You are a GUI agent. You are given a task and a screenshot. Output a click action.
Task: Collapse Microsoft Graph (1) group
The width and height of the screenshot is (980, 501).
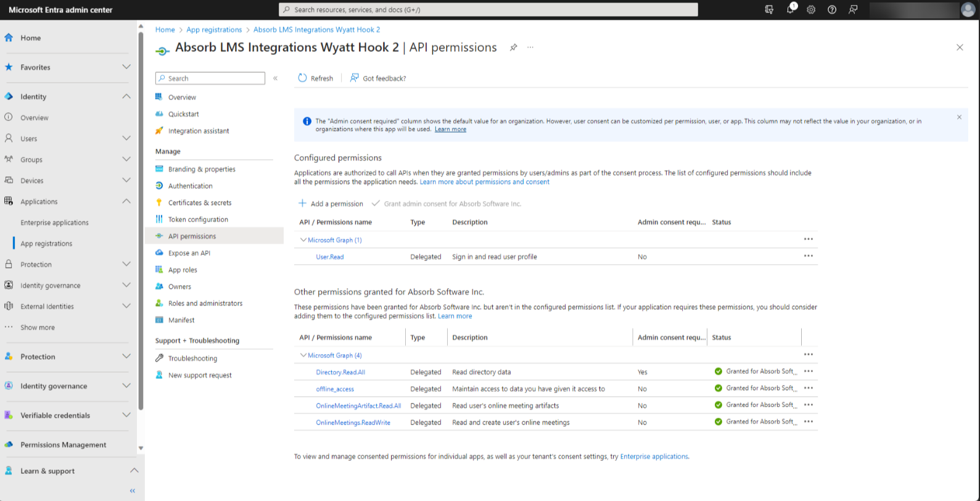303,240
